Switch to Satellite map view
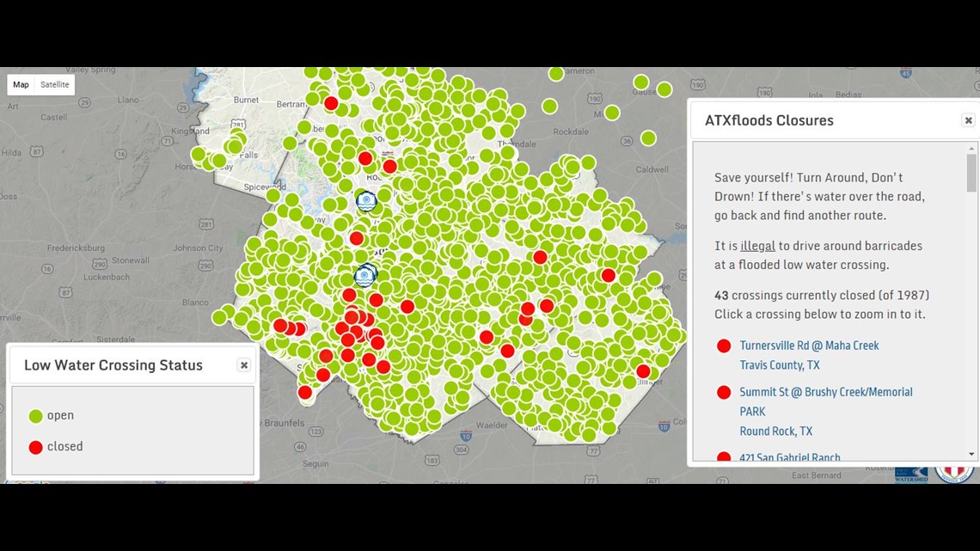Viewport: 980px width, 551px height. [x=55, y=85]
